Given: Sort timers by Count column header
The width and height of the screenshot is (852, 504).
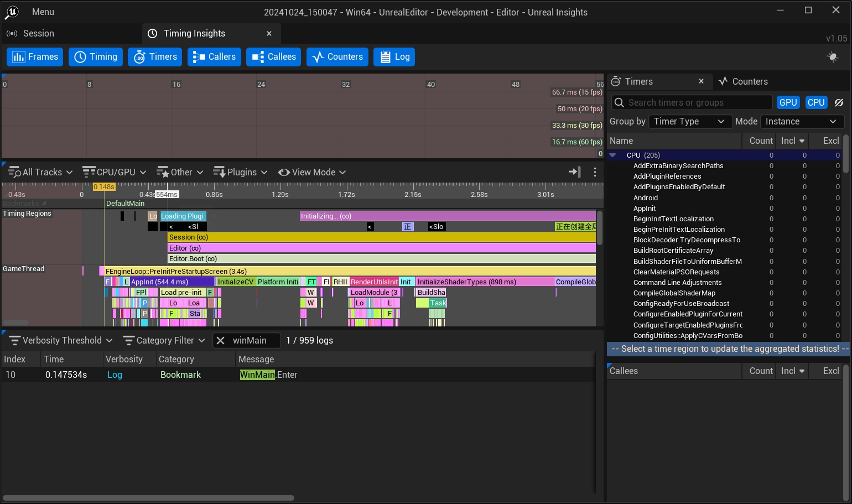Looking at the screenshot, I should tap(759, 141).
